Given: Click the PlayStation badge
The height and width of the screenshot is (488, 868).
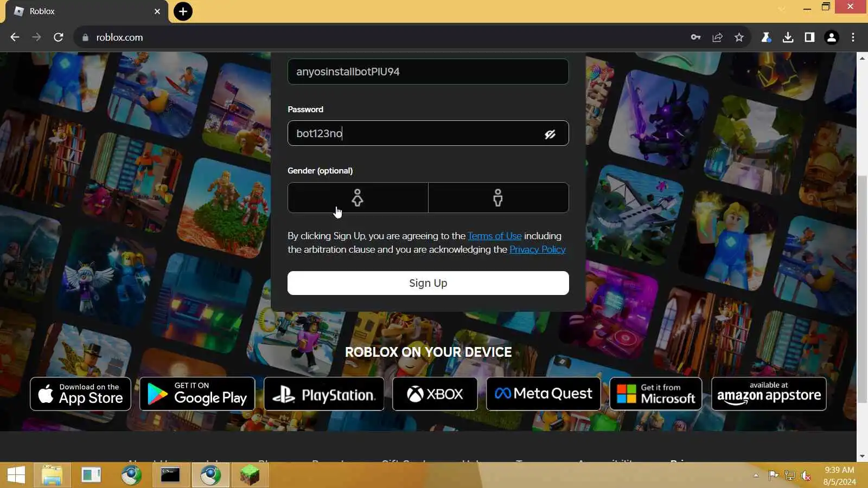Looking at the screenshot, I should tap(324, 394).
